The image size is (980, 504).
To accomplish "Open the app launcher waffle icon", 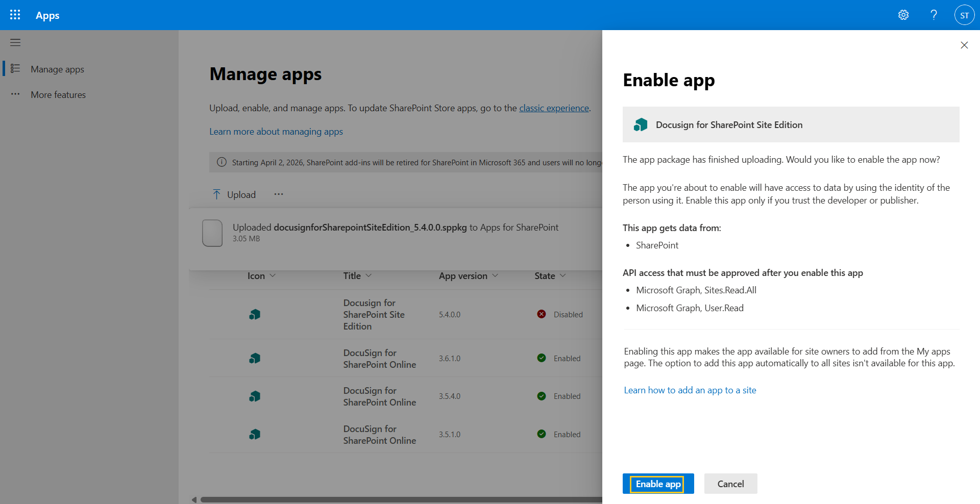I will (15, 15).
